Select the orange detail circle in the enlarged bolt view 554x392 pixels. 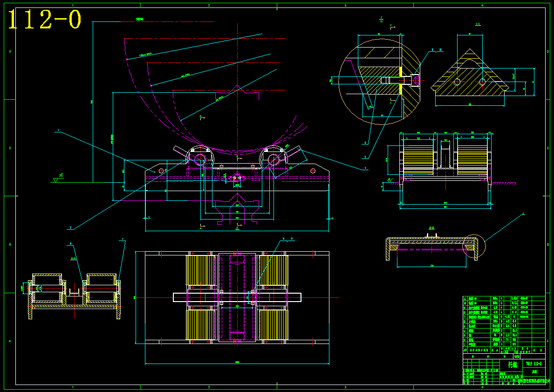379,82
